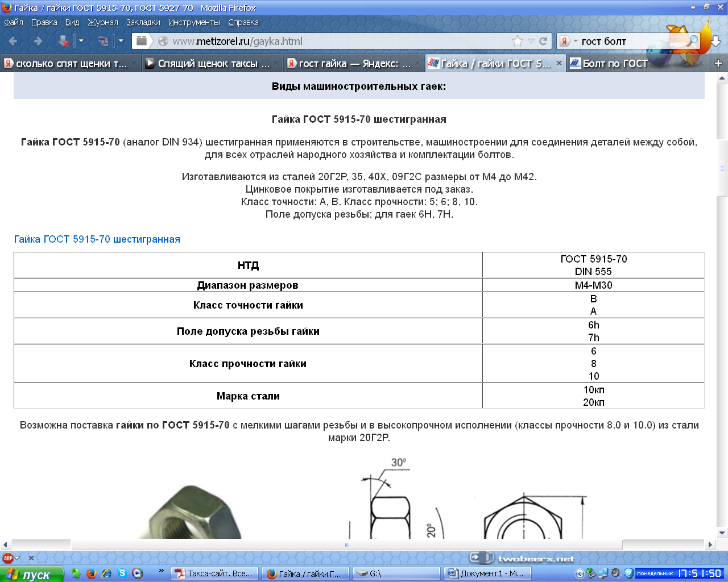Close the 'Спящий щенок таксы' tab
The height and width of the screenshot is (582, 728).
pos(276,63)
